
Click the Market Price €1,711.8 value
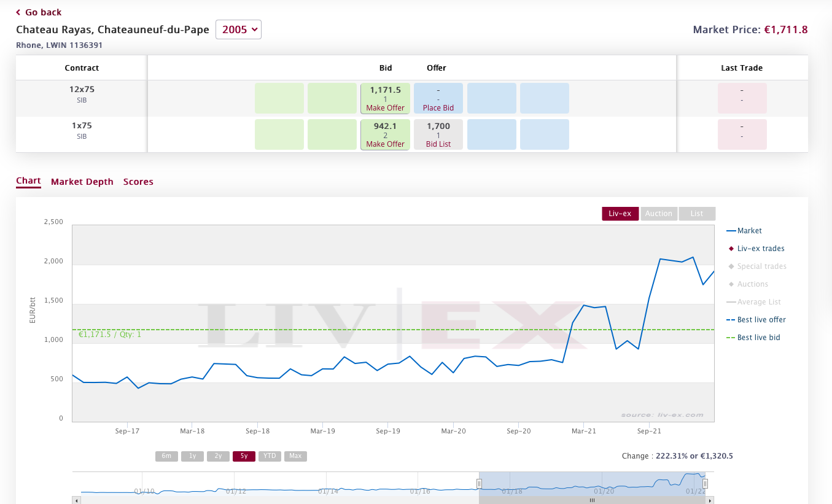(786, 29)
